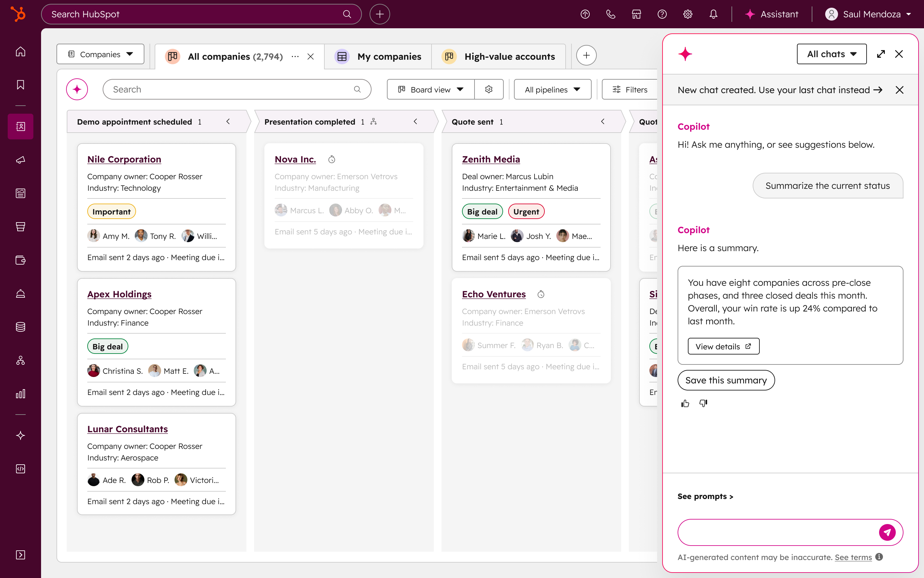Open Nile Corporation company link
The width and height of the screenshot is (924, 578).
point(124,159)
